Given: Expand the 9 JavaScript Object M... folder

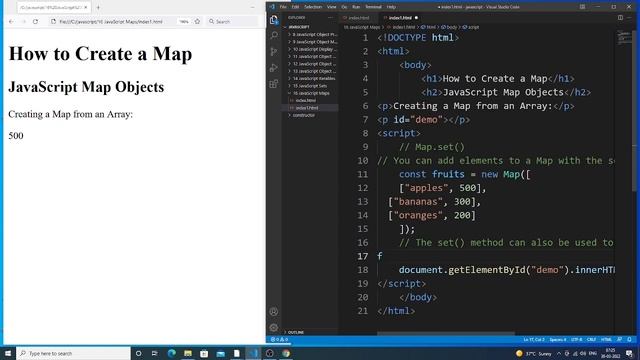Looking at the screenshot, I should coord(312,42).
